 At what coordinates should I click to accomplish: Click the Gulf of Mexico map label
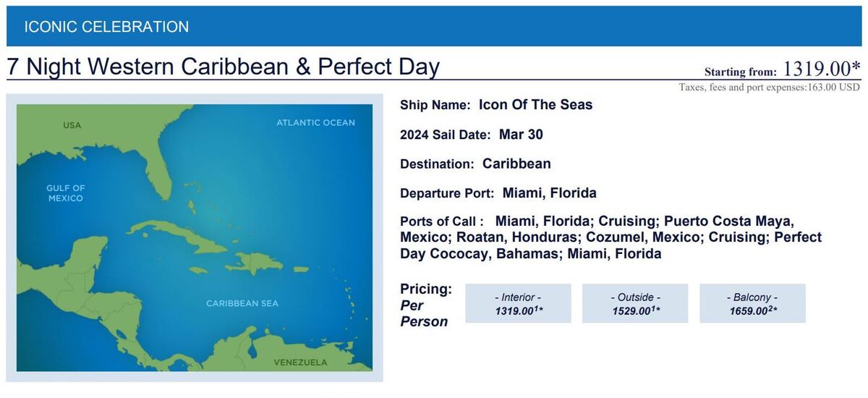66,193
